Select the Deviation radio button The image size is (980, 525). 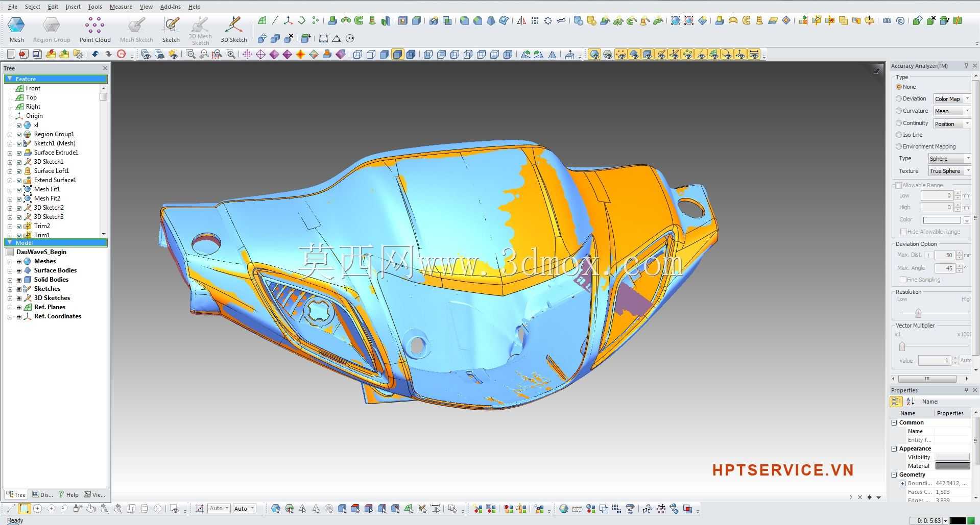tap(899, 98)
